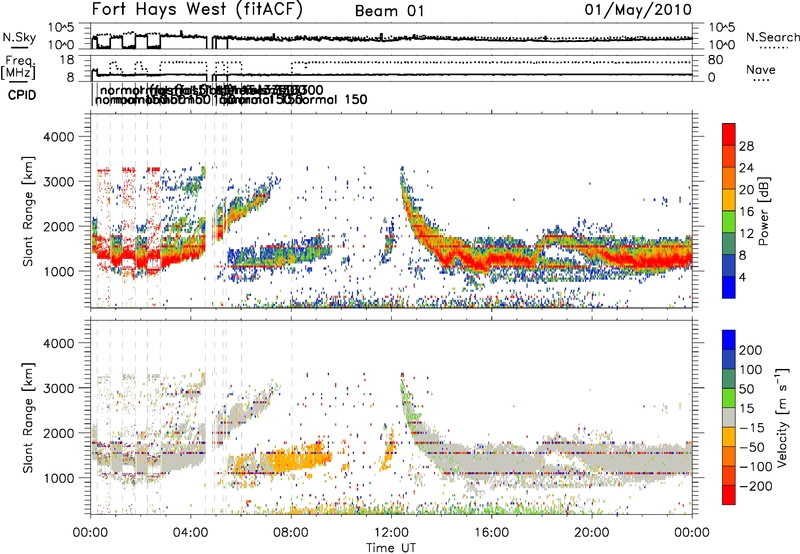
Task: Click the velocity colorbar segment between -100 and -50
Action: coord(729,456)
